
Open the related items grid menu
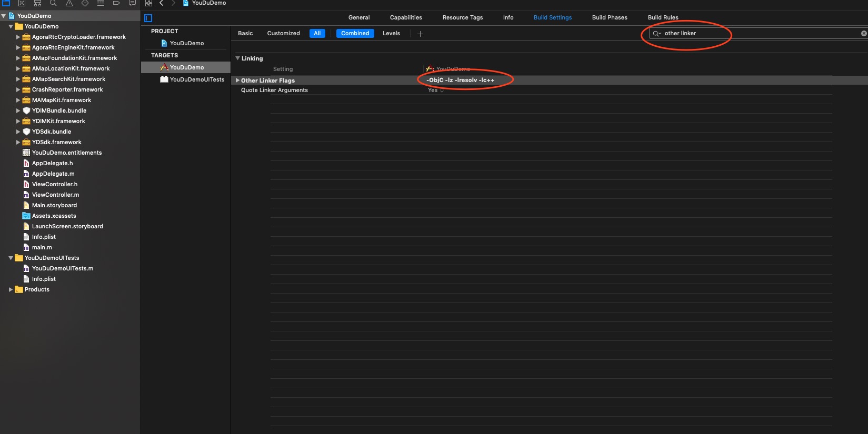(148, 3)
